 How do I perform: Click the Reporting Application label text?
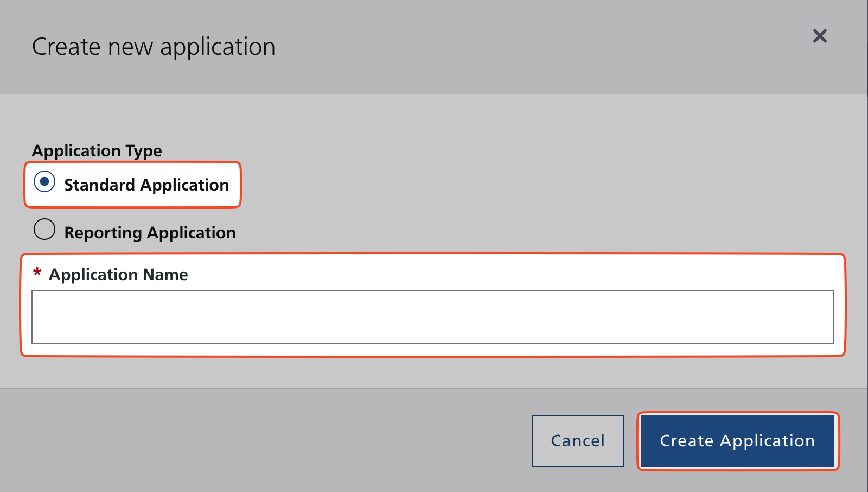(x=150, y=233)
